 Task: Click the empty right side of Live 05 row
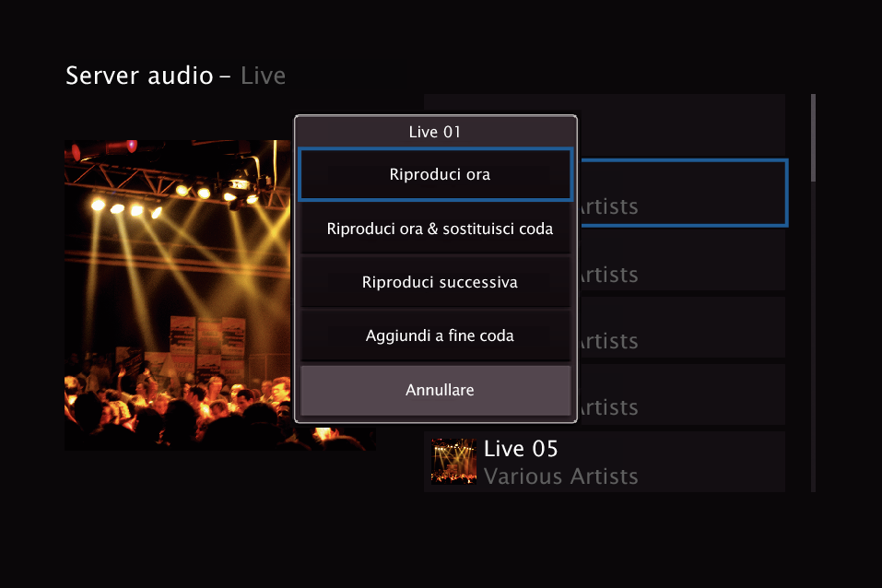click(x=711, y=462)
